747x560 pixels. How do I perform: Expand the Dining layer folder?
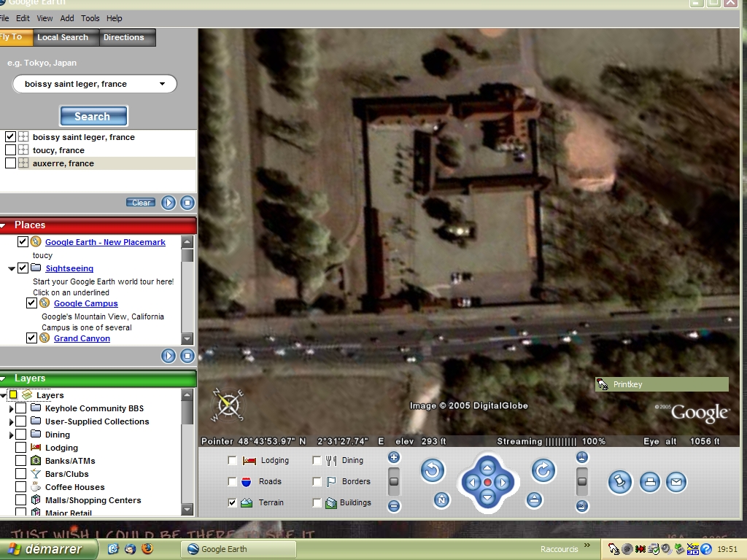[x=12, y=435]
